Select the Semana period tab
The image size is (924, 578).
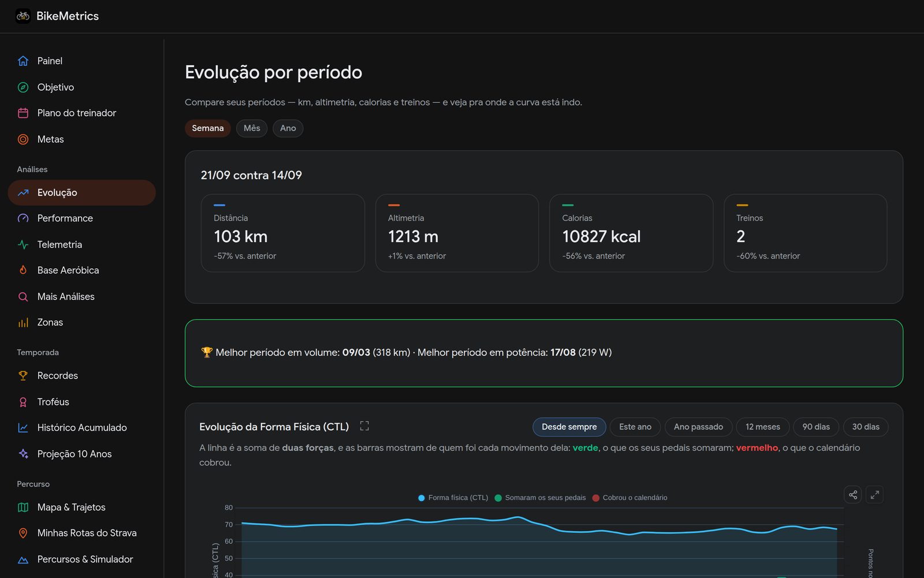click(x=208, y=128)
